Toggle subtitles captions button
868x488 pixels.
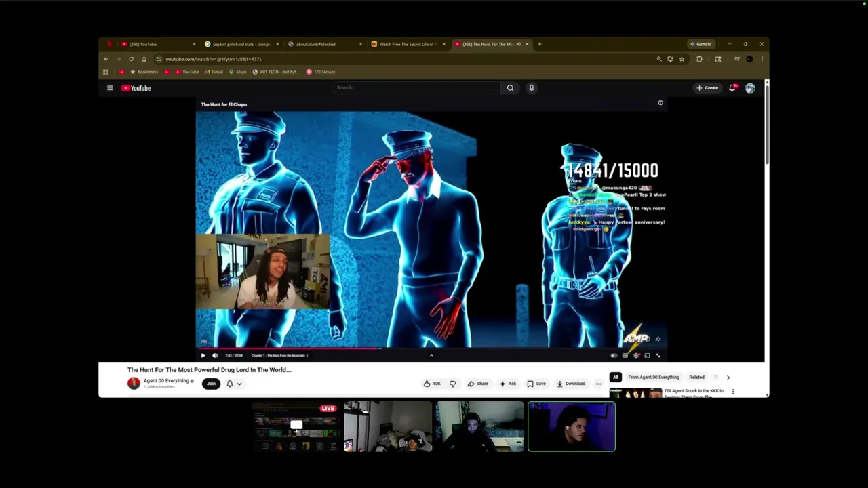(x=625, y=355)
